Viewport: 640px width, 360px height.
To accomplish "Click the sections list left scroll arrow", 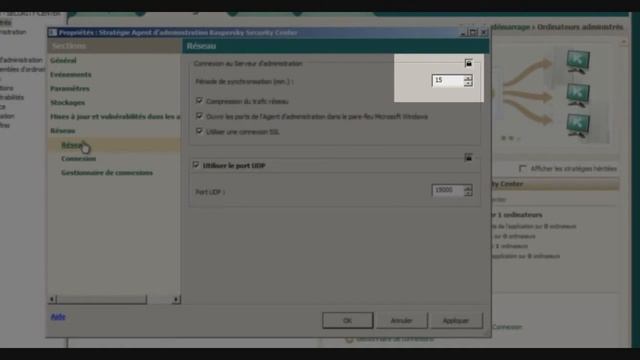I will [x=52, y=300].
